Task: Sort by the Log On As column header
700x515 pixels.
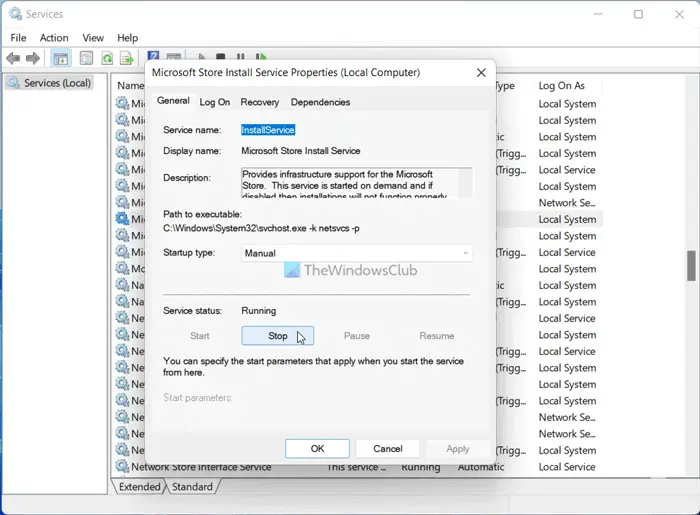Action: [561, 85]
